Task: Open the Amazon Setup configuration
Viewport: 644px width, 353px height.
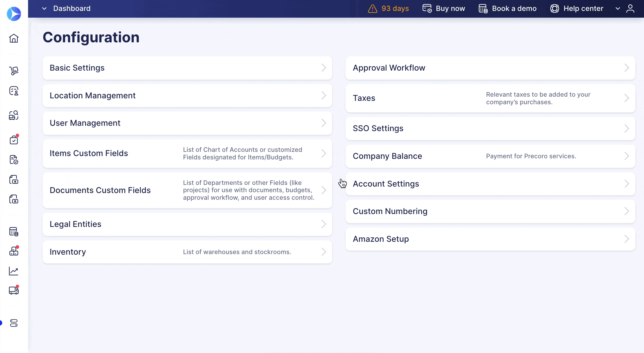Action: point(490,239)
